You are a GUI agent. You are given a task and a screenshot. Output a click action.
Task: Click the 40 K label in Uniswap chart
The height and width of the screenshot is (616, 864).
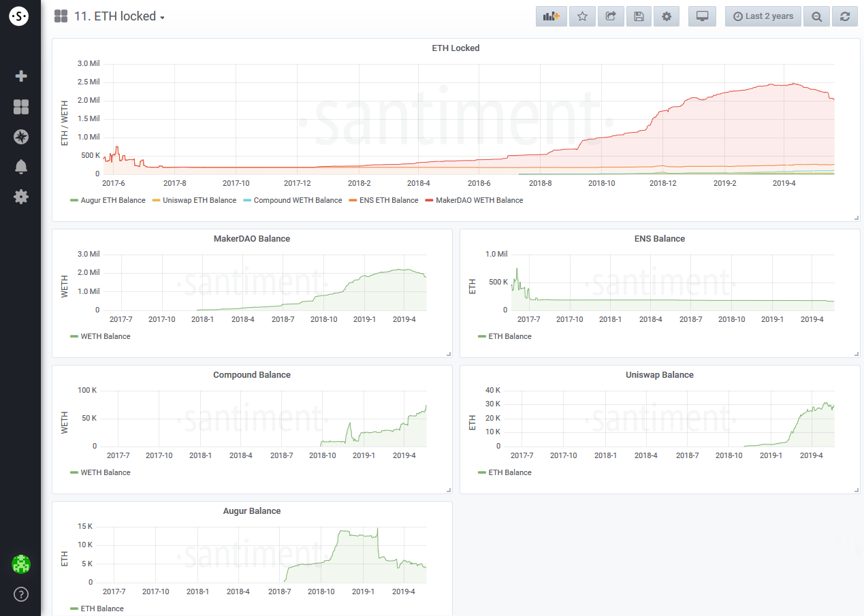click(493, 390)
